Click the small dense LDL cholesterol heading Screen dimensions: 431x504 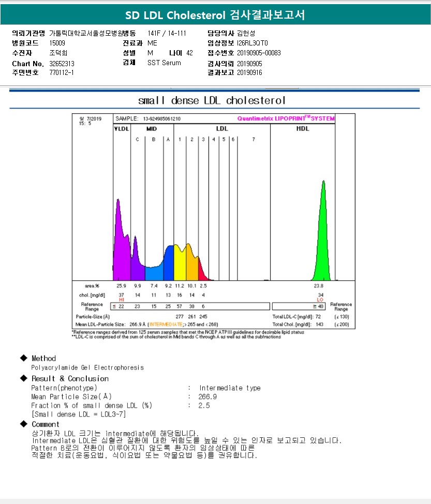point(212,100)
